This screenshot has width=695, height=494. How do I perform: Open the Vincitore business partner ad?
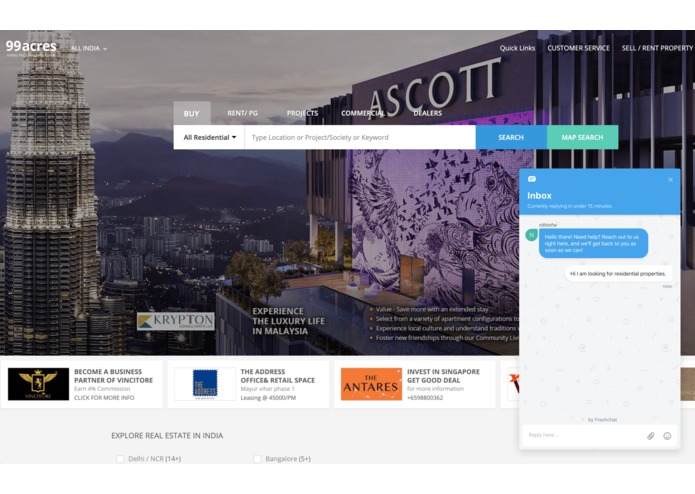82,384
